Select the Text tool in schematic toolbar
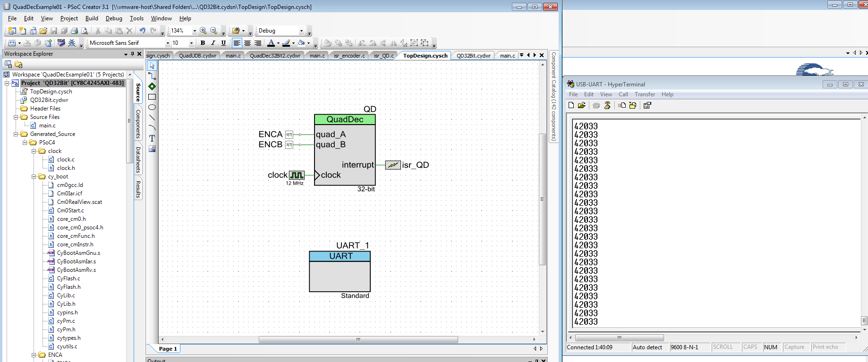 (x=152, y=138)
